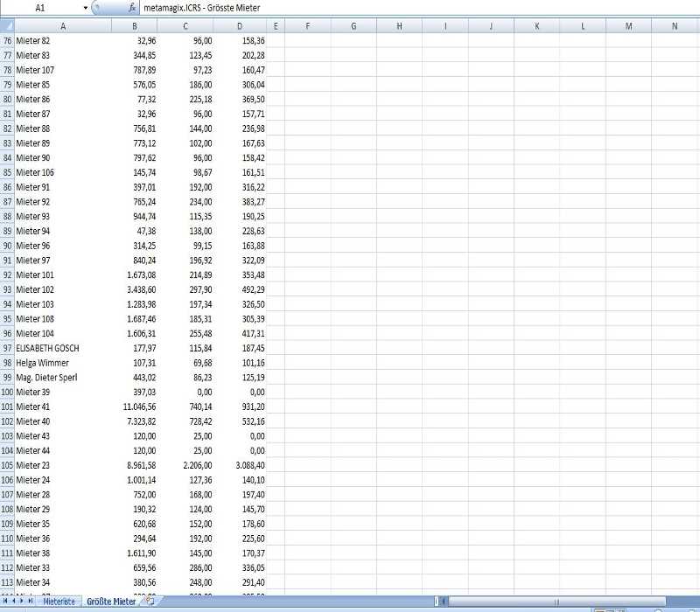Click the value '344,85'
Viewport: 700px width, 612px height.
point(144,55)
